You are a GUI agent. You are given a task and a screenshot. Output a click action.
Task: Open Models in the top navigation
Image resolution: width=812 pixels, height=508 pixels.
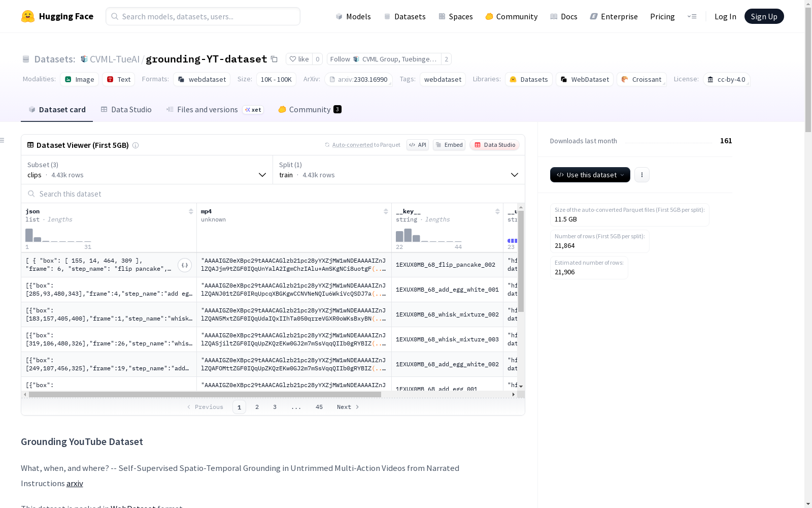point(353,16)
